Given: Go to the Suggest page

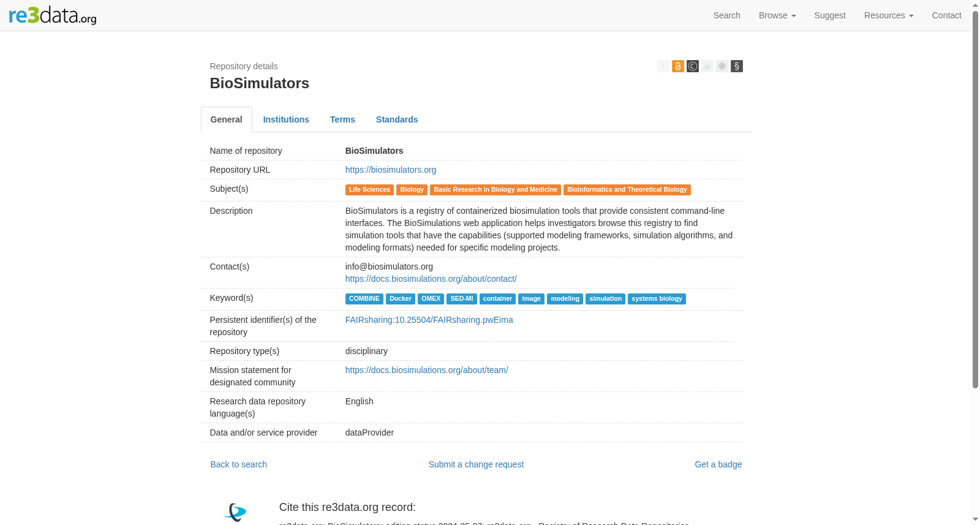Looking at the screenshot, I should [830, 15].
